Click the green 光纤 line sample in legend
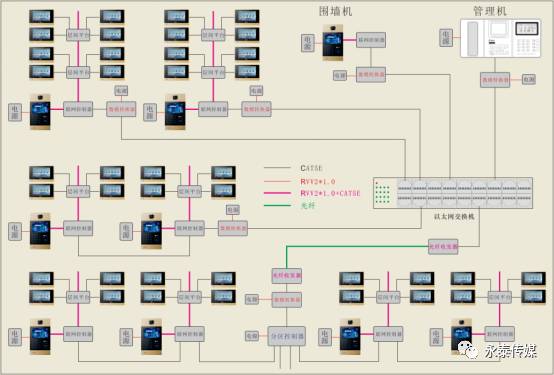The height and width of the screenshot is (375, 554). coord(277,205)
